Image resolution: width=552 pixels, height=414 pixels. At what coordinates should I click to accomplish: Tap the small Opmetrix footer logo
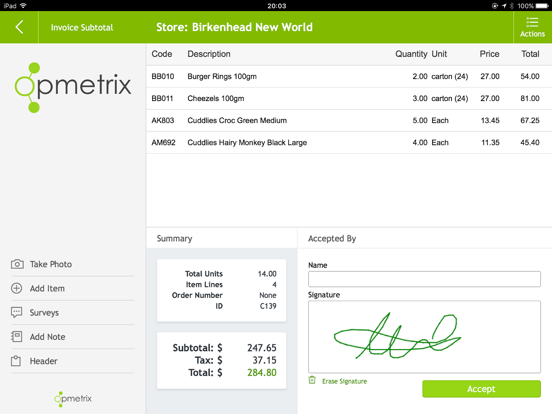pyautogui.click(x=73, y=399)
